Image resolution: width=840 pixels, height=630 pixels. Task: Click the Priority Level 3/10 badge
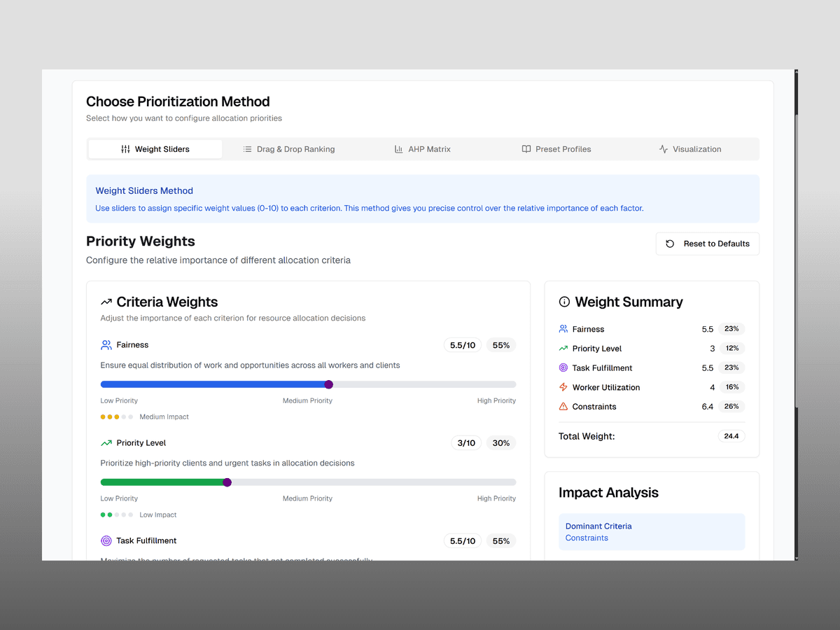pyautogui.click(x=466, y=443)
